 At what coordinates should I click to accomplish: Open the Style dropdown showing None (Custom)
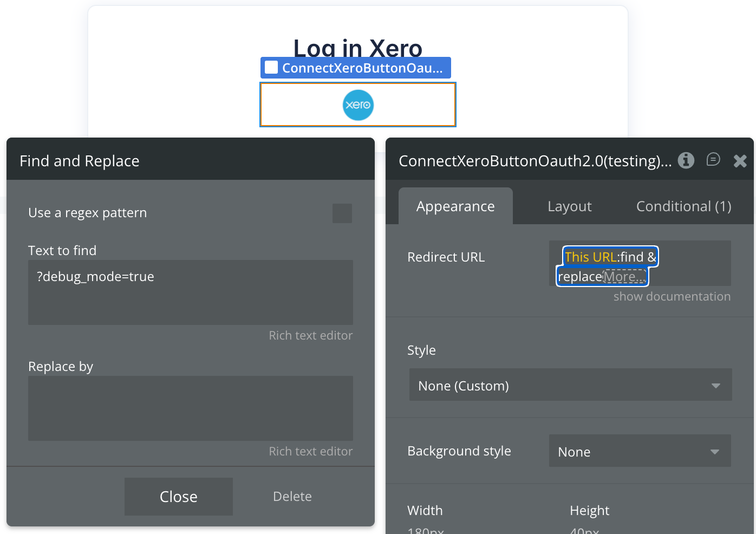[x=570, y=385]
